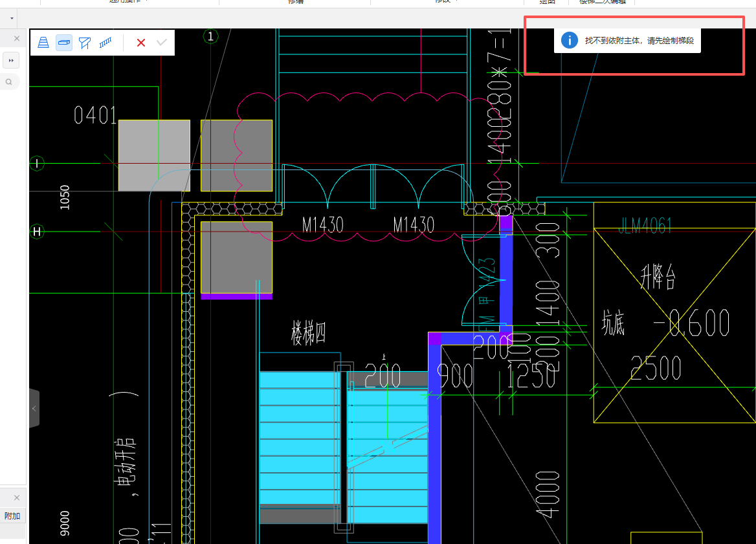Screen dimensions: 756x544
Task: Click the 电动开启 annotation text
Action: (x=125, y=462)
